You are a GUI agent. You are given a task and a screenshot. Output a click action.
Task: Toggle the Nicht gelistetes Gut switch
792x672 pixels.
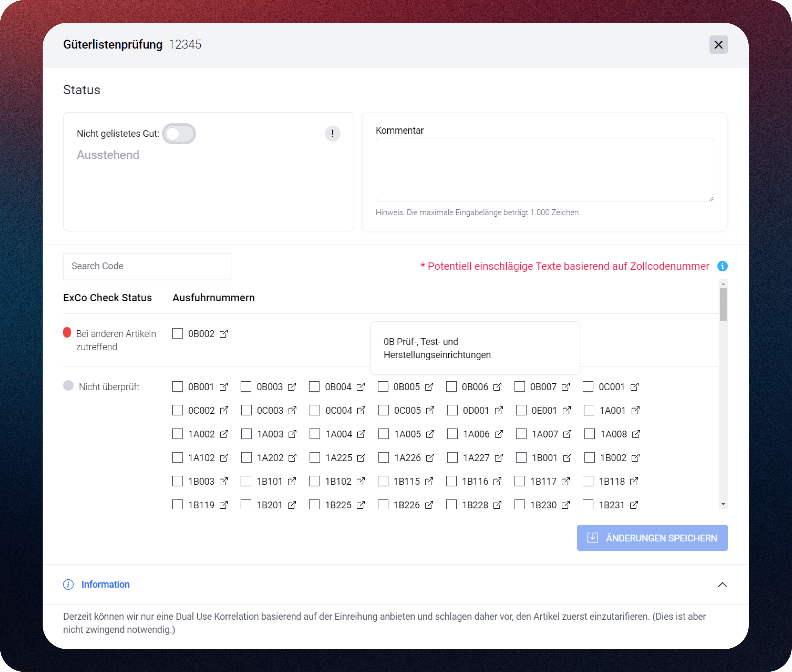(x=179, y=134)
